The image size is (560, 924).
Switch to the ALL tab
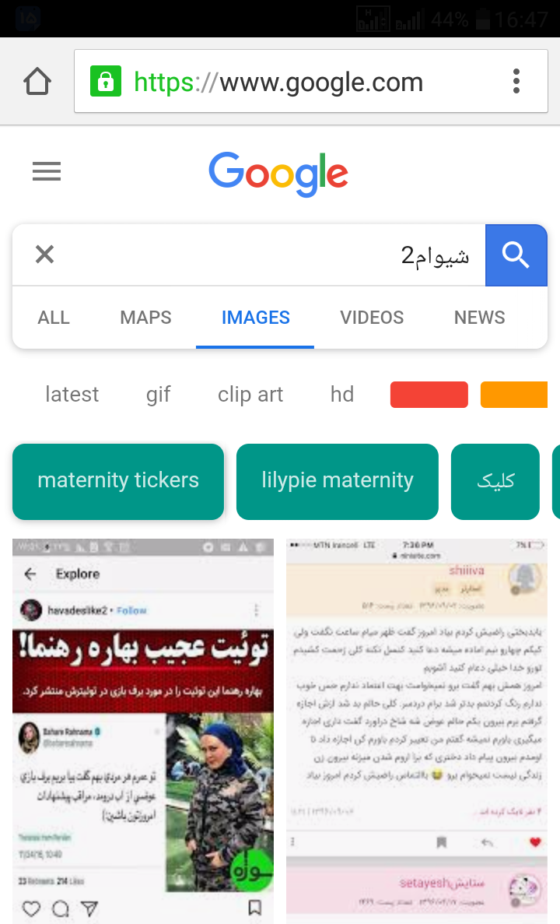tap(54, 318)
